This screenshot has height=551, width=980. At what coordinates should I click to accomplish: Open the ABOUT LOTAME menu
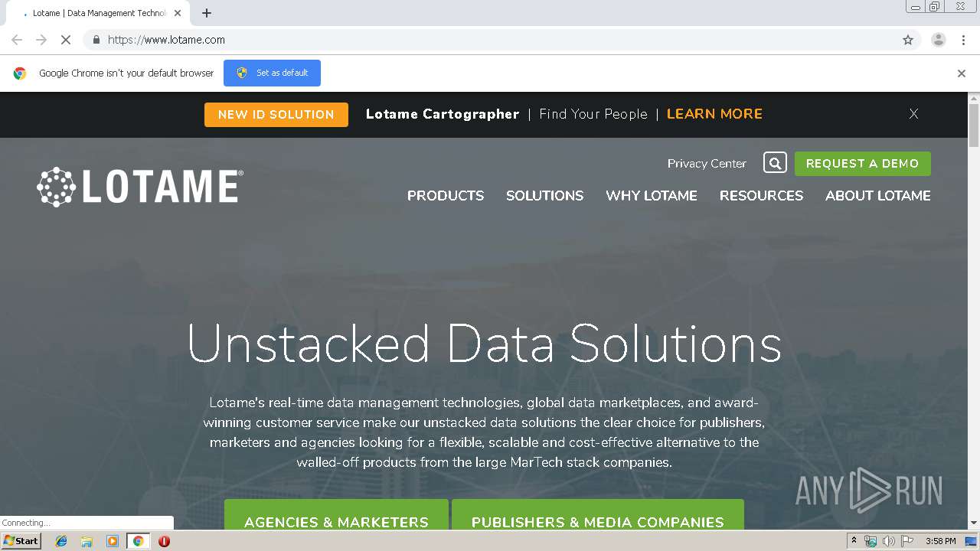pos(878,196)
